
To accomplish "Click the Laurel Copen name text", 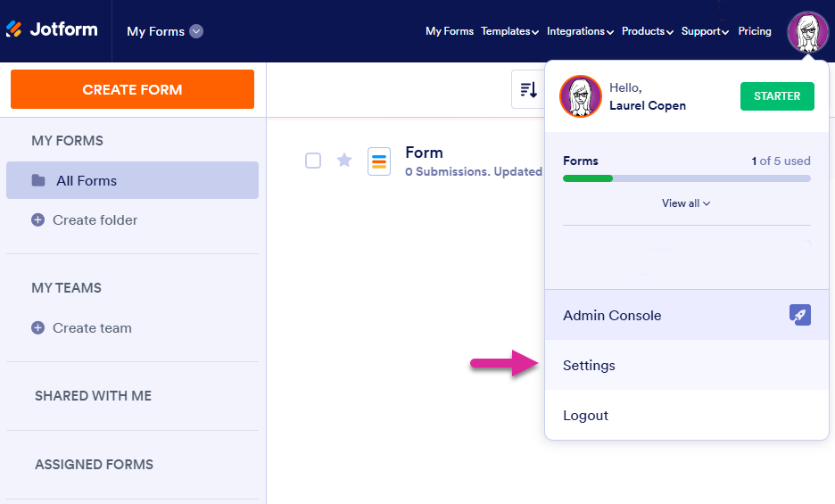I will [648, 105].
